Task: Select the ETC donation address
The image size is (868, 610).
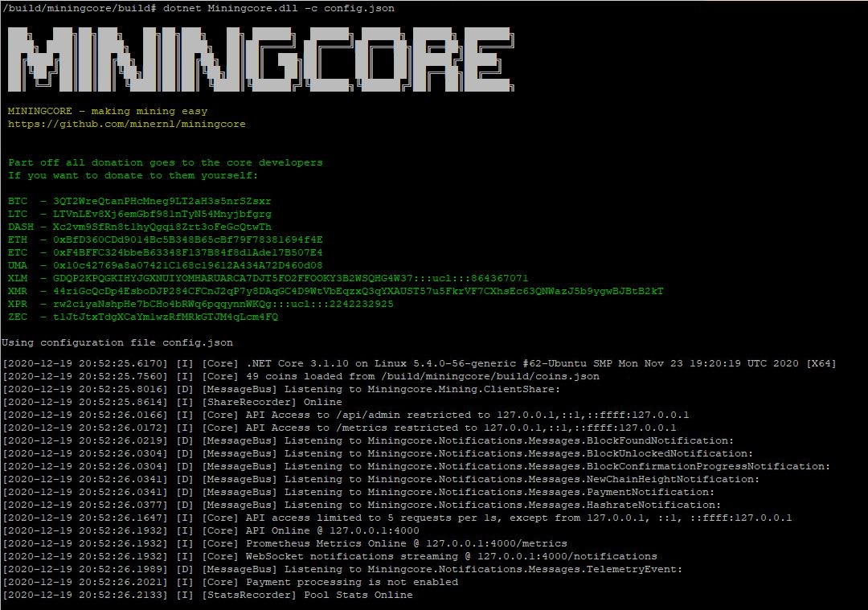Action: 187,252
